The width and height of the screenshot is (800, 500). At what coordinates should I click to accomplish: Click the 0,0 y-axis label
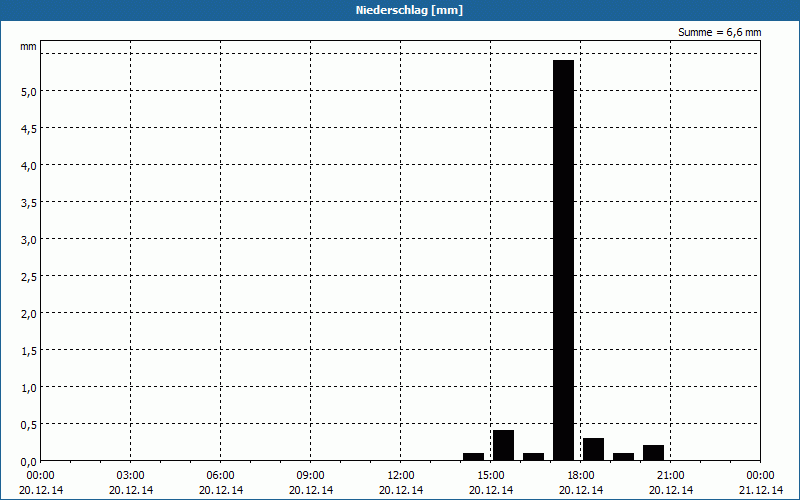tap(29, 462)
